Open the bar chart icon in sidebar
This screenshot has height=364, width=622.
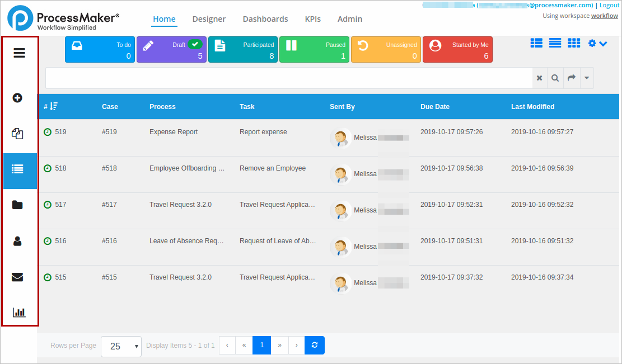(x=19, y=313)
